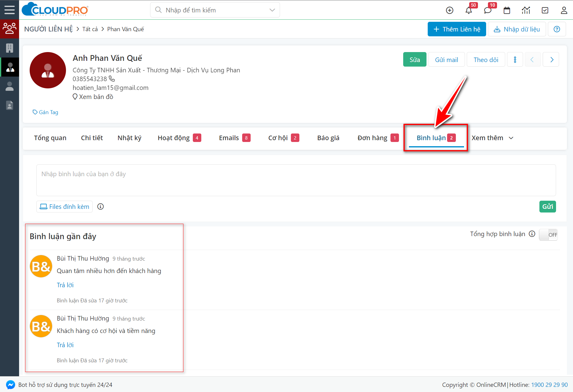Open the Messenger support bot icon
Image resolution: width=573 pixels, height=392 pixels.
pos(10,385)
